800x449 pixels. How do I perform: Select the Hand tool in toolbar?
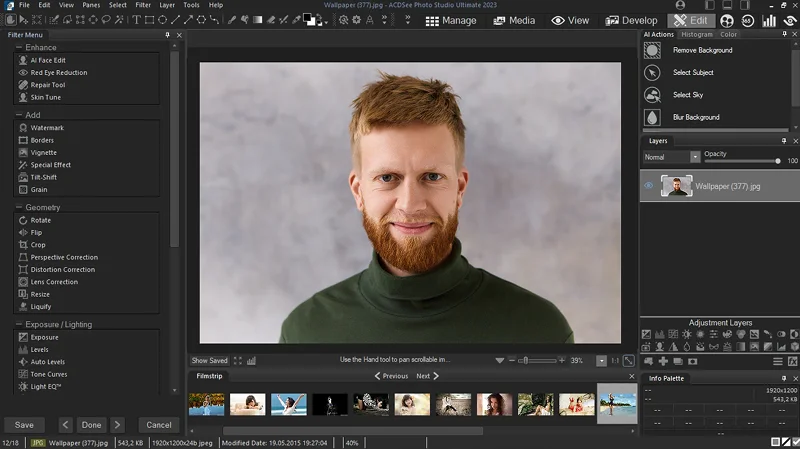pyautogui.click(x=9, y=20)
